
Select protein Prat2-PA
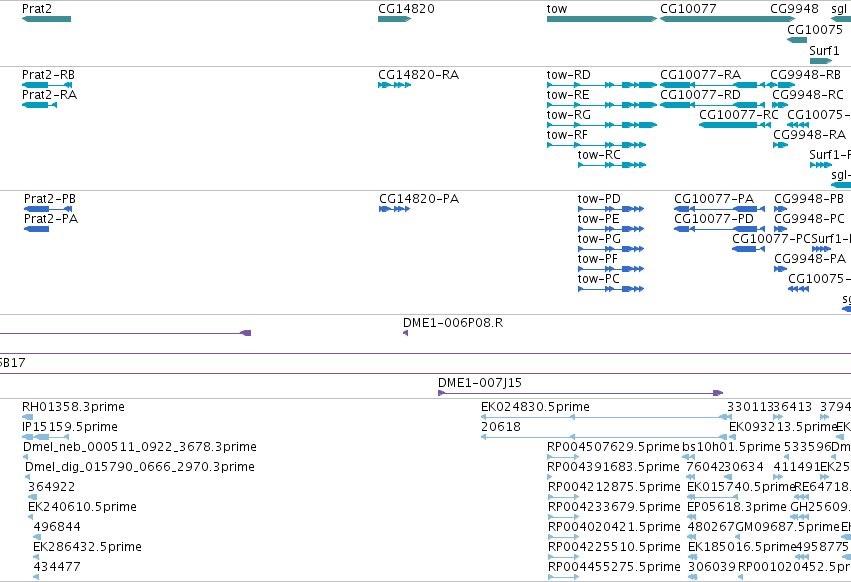coord(36,229)
